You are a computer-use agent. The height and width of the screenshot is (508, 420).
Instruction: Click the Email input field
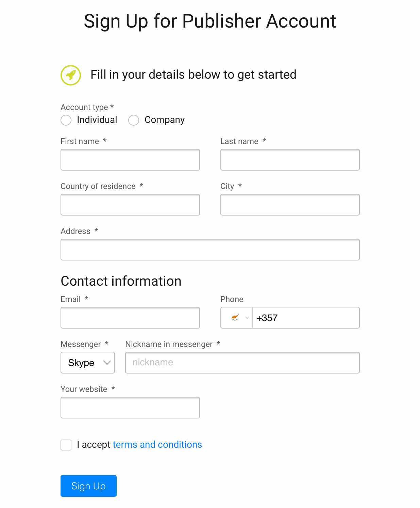[x=130, y=318]
